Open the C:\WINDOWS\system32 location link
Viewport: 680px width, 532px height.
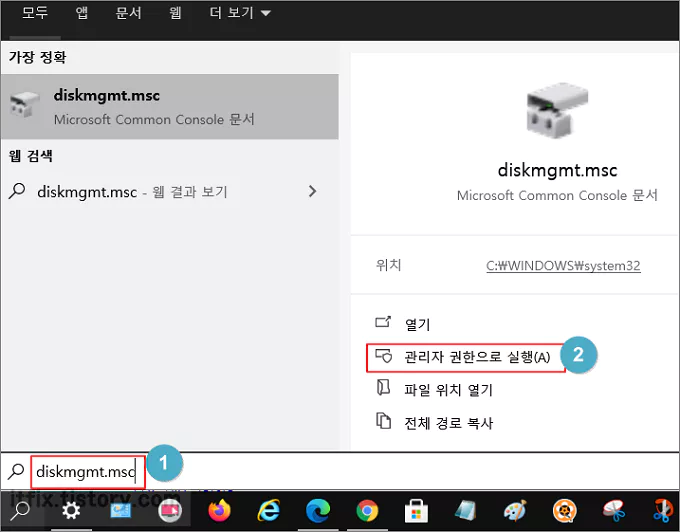pyautogui.click(x=563, y=265)
